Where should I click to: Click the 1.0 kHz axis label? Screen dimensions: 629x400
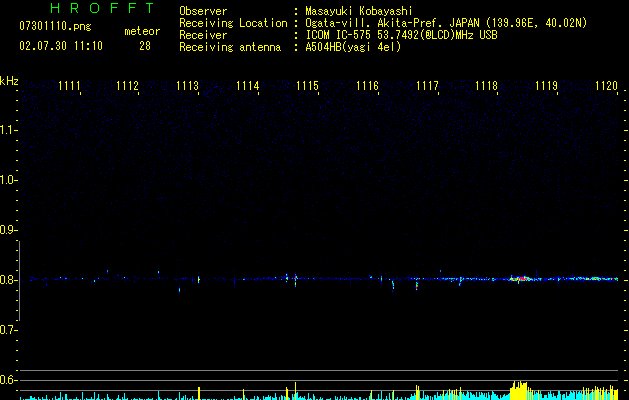(x=7, y=180)
